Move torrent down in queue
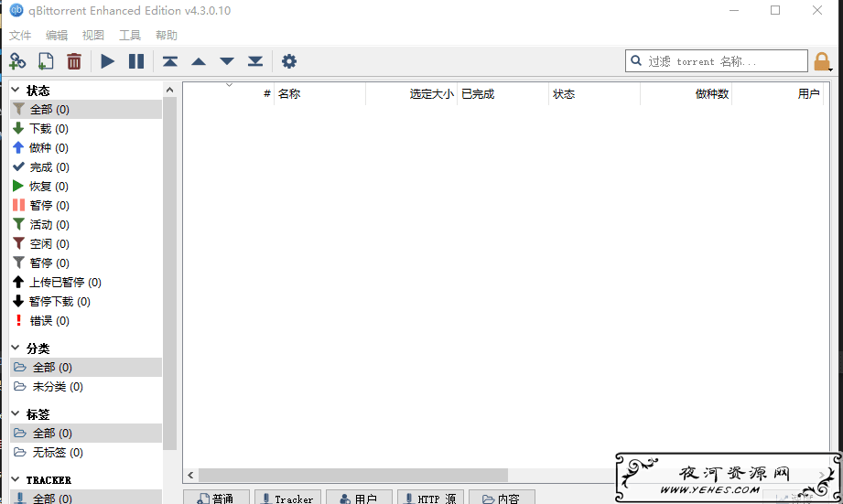 (x=227, y=61)
